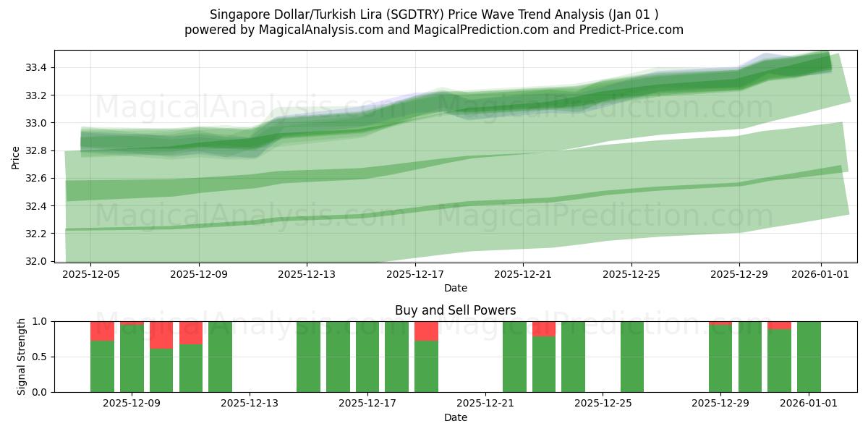Click the green buy bar for Jan 01

[809, 357]
